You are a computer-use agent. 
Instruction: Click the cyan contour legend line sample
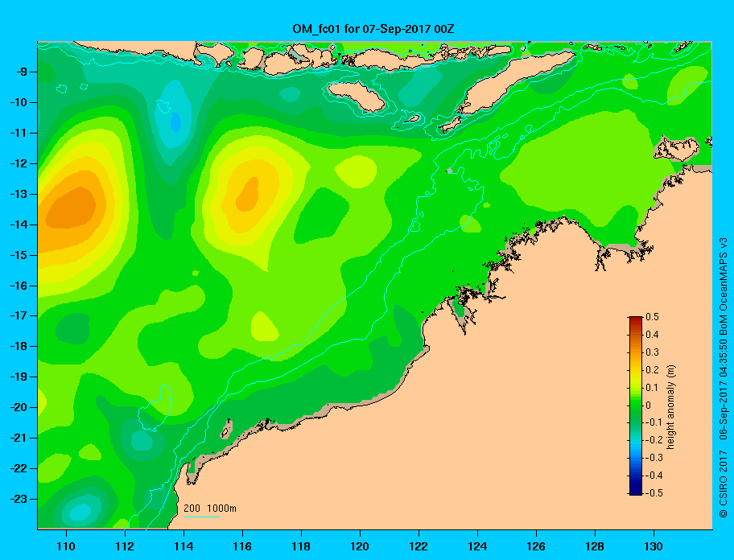pyautogui.click(x=201, y=517)
